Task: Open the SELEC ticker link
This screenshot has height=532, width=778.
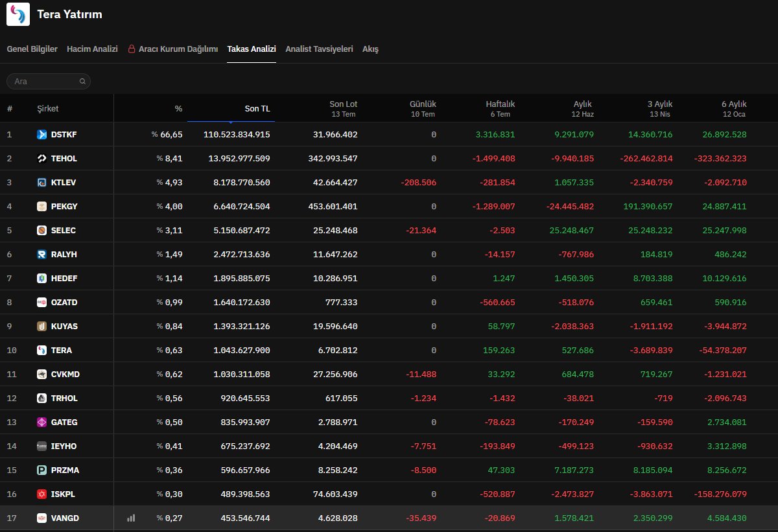Action: pos(64,231)
